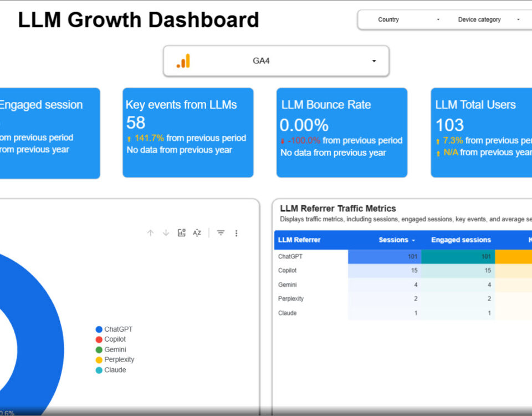The width and height of the screenshot is (532, 416).
Task: Click the red down arrow beside -100.0%
Action: click(x=282, y=141)
